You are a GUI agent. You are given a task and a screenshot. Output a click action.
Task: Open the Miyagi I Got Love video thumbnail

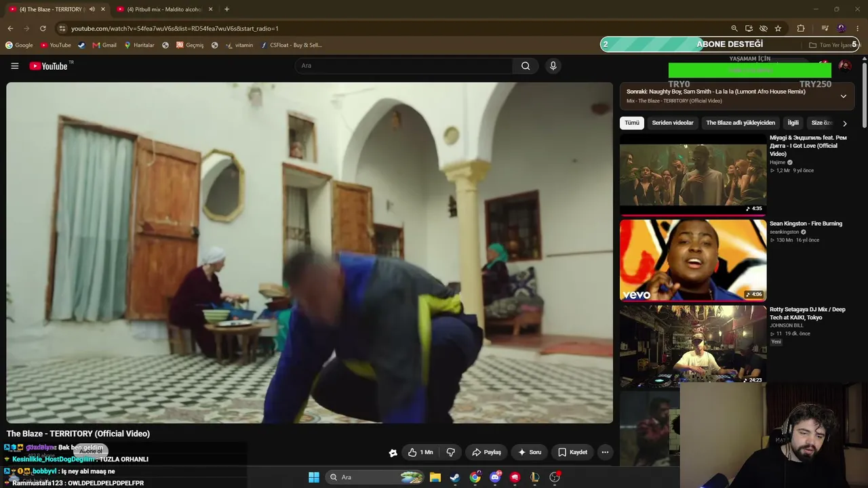pos(693,174)
